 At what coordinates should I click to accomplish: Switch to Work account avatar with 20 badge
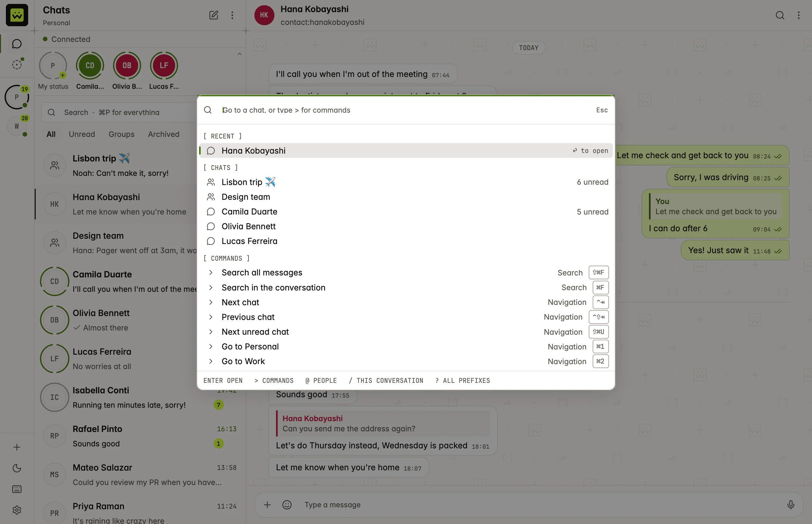(x=17, y=126)
